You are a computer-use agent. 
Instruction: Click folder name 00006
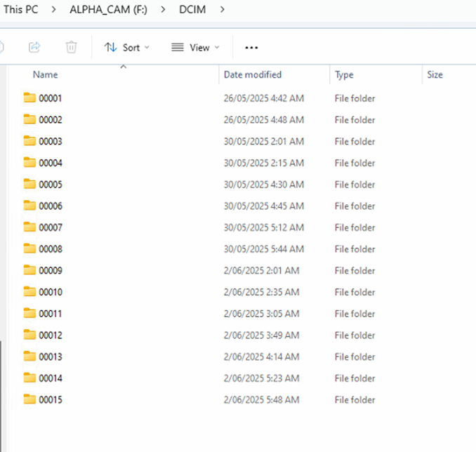[x=51, y=206]
